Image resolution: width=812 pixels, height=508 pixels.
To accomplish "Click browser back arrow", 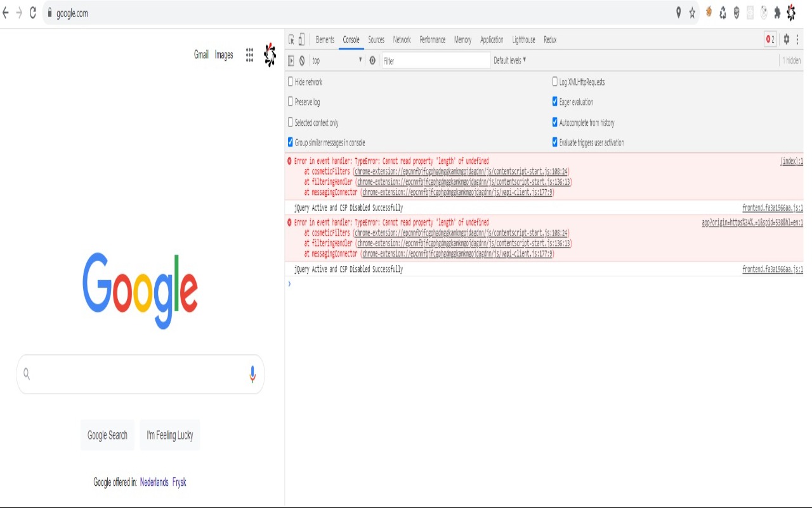I will point(6,13).
